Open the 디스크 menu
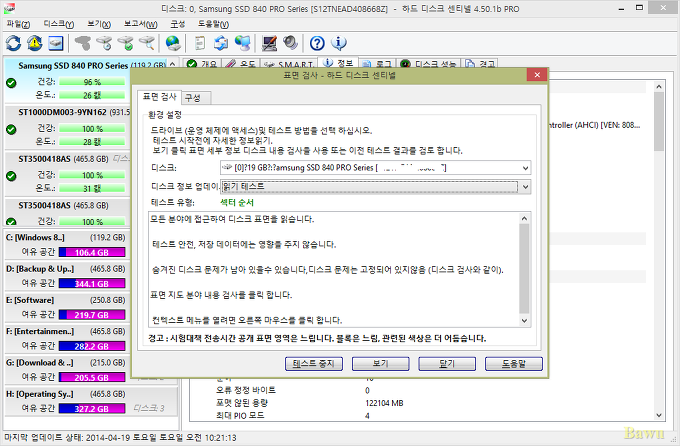680x446 pixels. point(59,24)
